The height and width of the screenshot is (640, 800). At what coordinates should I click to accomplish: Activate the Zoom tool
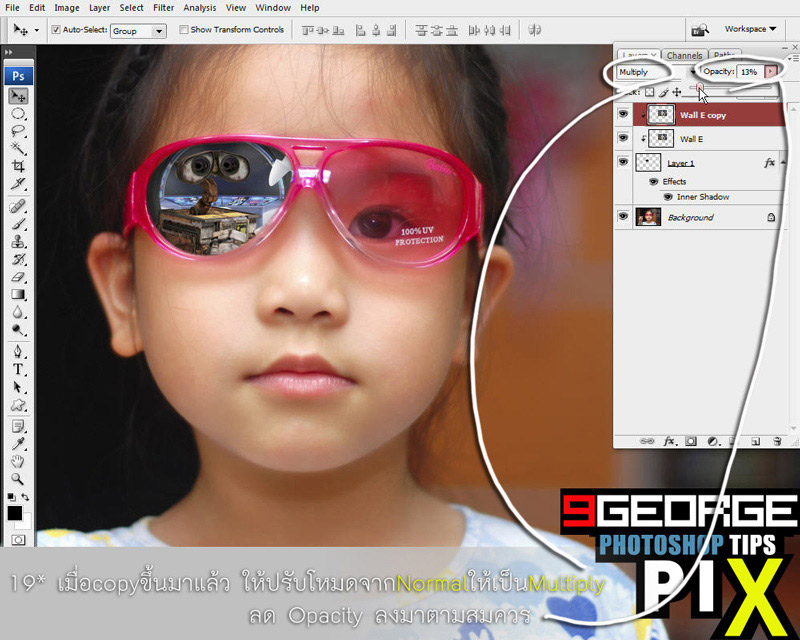coord(18,478)
